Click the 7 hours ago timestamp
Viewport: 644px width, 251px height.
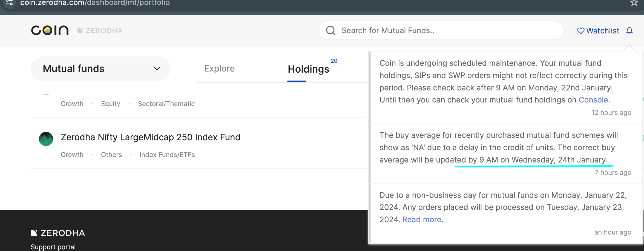point(613,173)
